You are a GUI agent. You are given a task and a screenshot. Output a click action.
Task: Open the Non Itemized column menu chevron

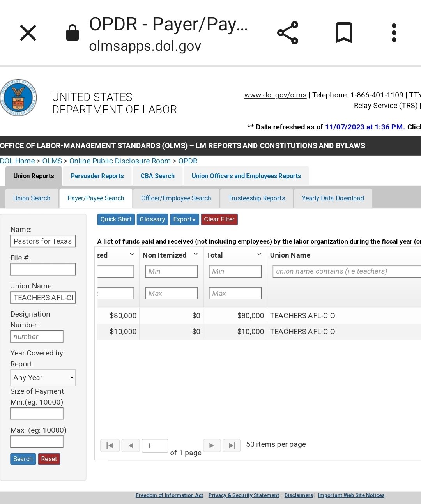(196, 255)
